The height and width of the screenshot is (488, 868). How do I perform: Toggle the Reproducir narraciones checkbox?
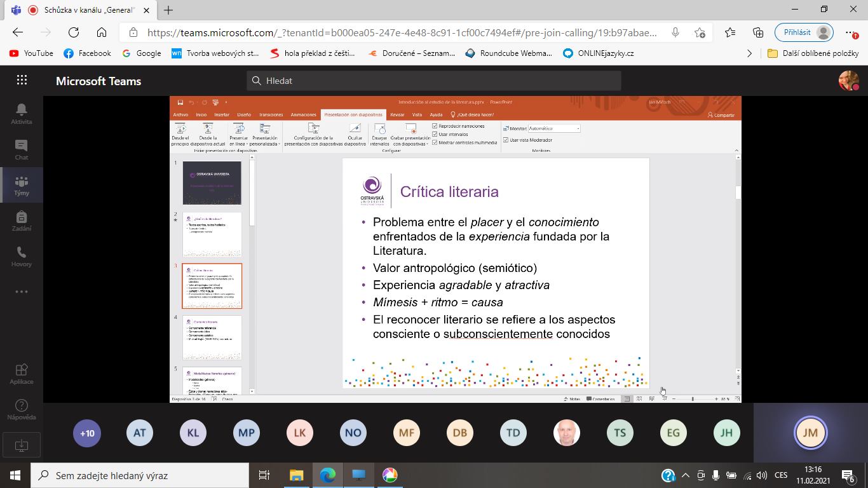coord(435,126)
